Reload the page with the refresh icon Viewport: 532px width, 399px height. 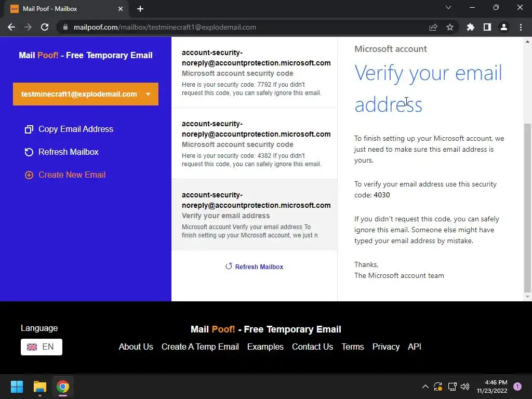(x=45, y=27)
